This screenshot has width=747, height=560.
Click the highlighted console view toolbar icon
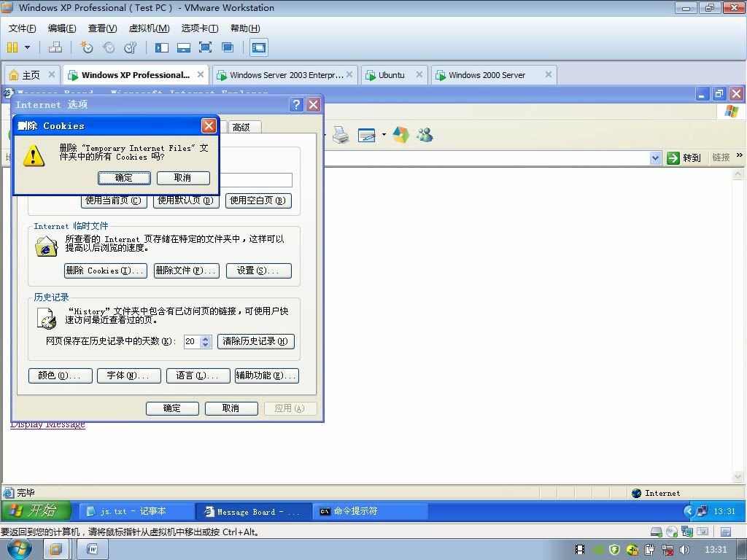pos(259,47)
